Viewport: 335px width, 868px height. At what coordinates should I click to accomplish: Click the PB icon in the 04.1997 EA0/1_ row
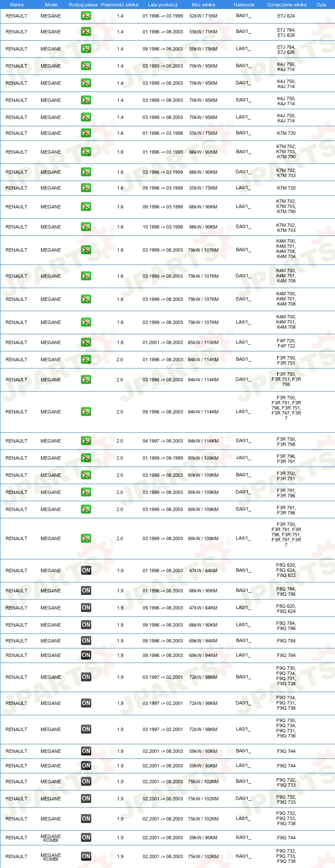point(86,441)
